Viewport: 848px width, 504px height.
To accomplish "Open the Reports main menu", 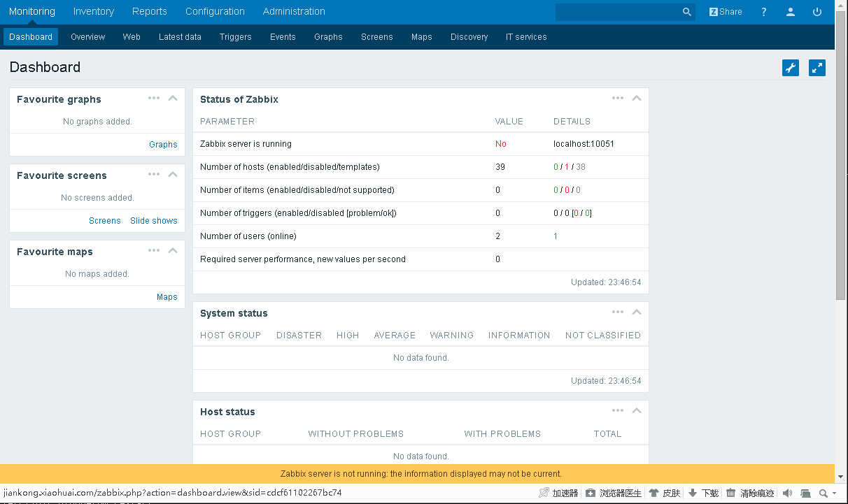I will [150, 11].
